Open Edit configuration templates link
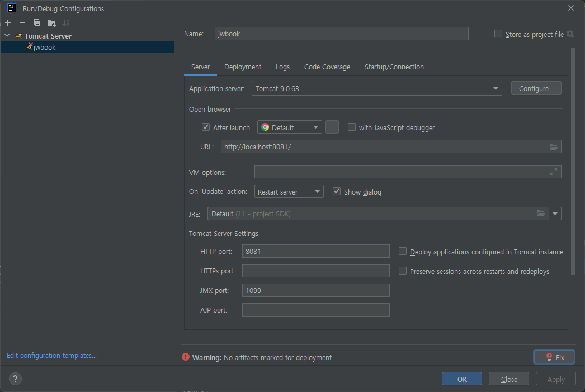 [51, 356]
